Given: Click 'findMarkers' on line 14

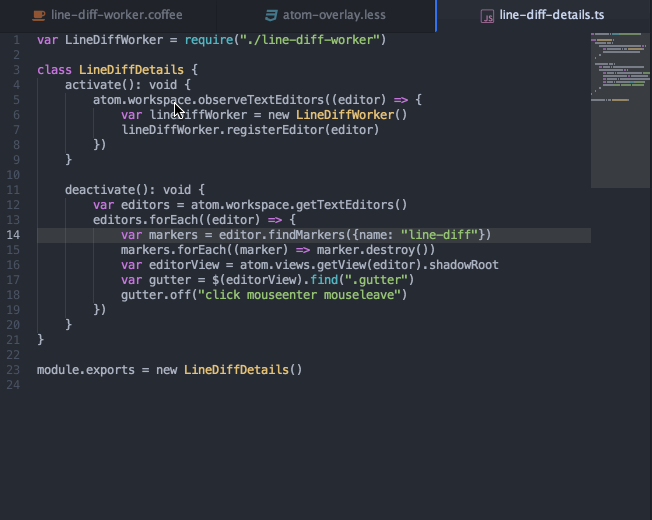Looking at the screenshot, I should point(306,235).
